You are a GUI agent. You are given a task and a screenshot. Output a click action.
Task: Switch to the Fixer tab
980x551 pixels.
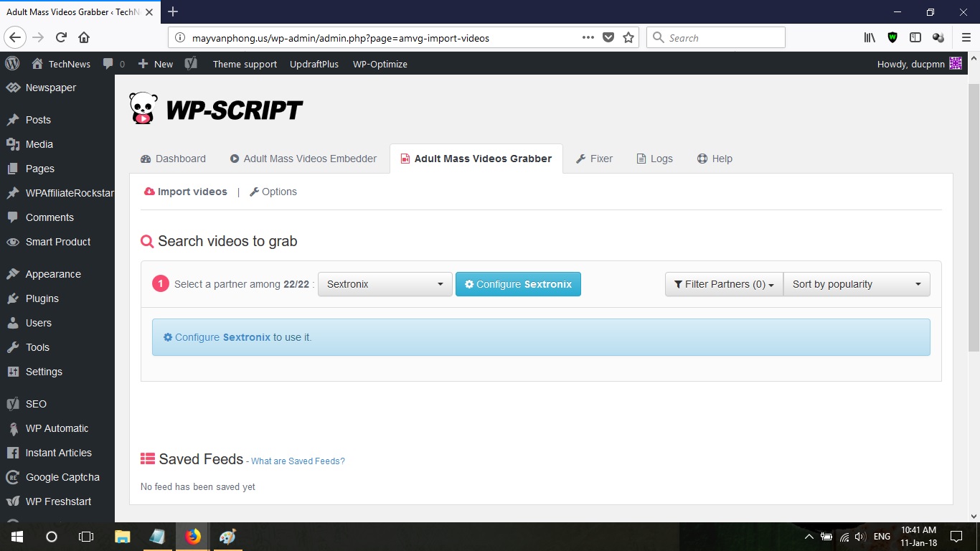pyautogui.click(x=595, y=159)
